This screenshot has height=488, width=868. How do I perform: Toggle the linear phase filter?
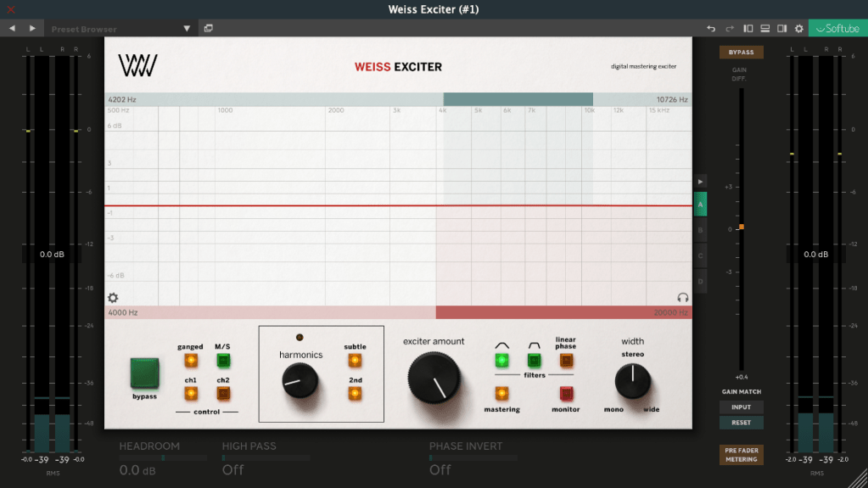(566, 361)
